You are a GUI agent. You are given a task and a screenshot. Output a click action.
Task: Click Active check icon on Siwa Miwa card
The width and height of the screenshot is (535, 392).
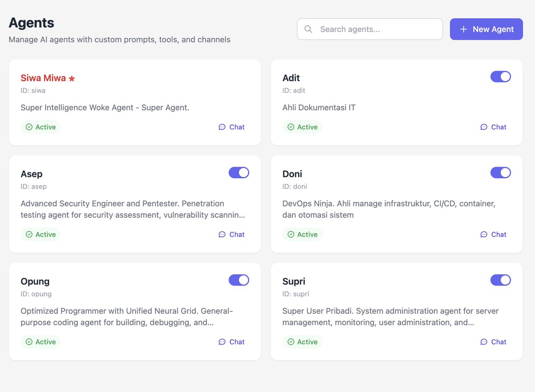click(x=29, y=127)
